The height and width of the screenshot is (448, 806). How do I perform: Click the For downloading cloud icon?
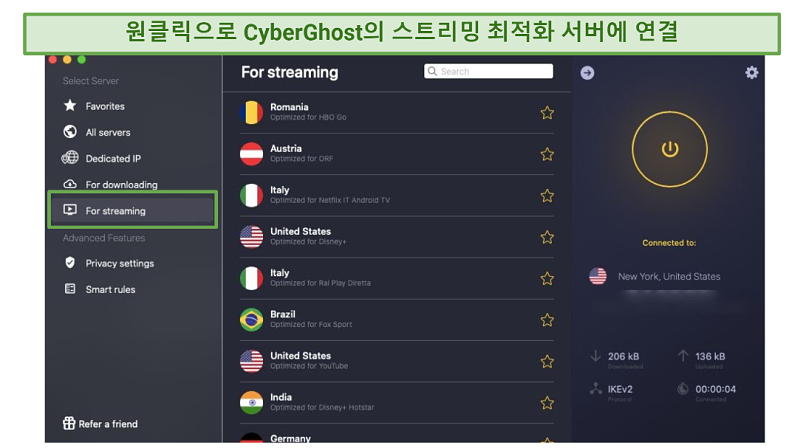coord(70,184)
